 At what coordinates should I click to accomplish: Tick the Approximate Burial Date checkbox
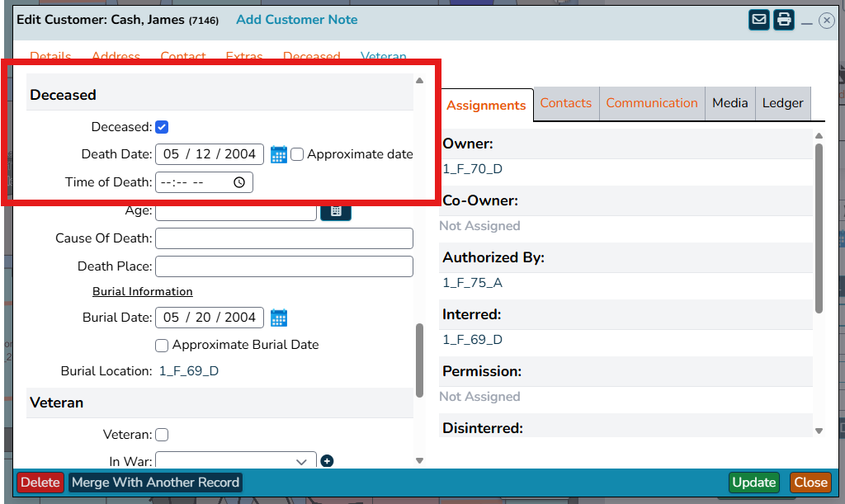[x=162, y=345]
